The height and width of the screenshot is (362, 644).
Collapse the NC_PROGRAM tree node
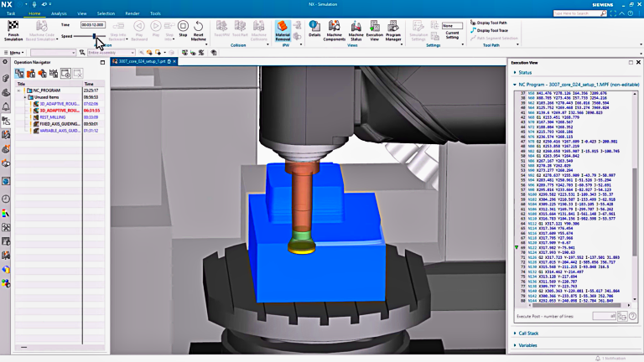[18, 90]
